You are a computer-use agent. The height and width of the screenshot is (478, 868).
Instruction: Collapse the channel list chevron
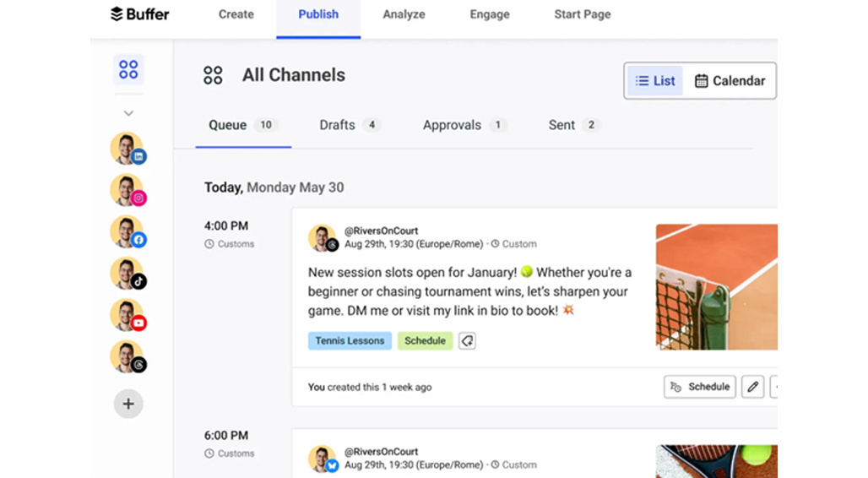pos(128,113)
